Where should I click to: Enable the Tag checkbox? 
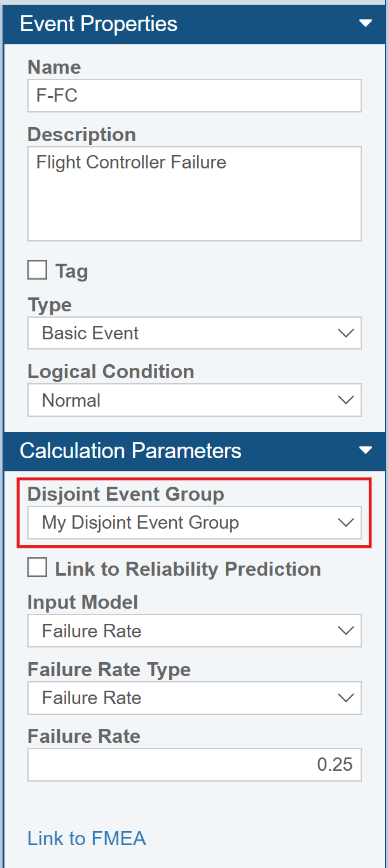pos(38,271)
